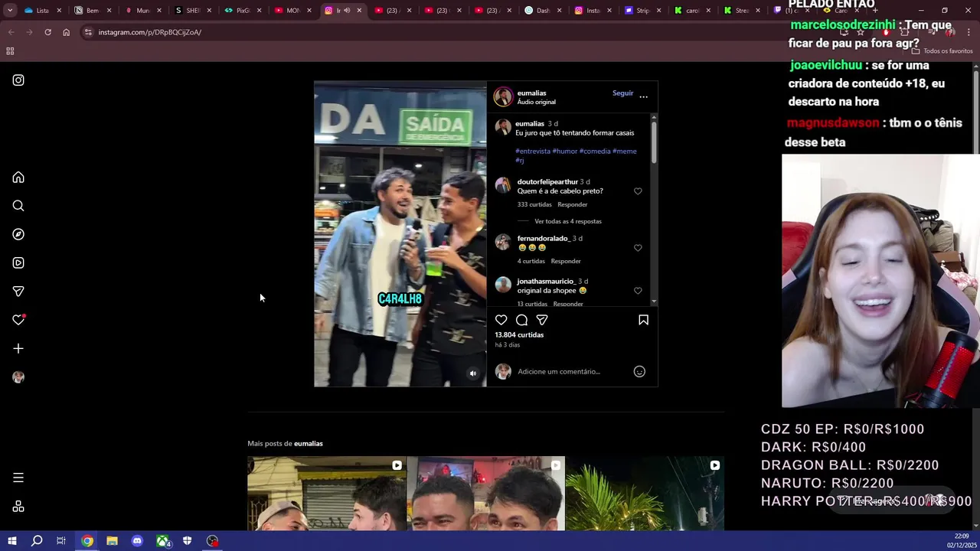The image size is (980, 551).
Task: Save post with bookmark icon
Action: click(x=643, y=320)
